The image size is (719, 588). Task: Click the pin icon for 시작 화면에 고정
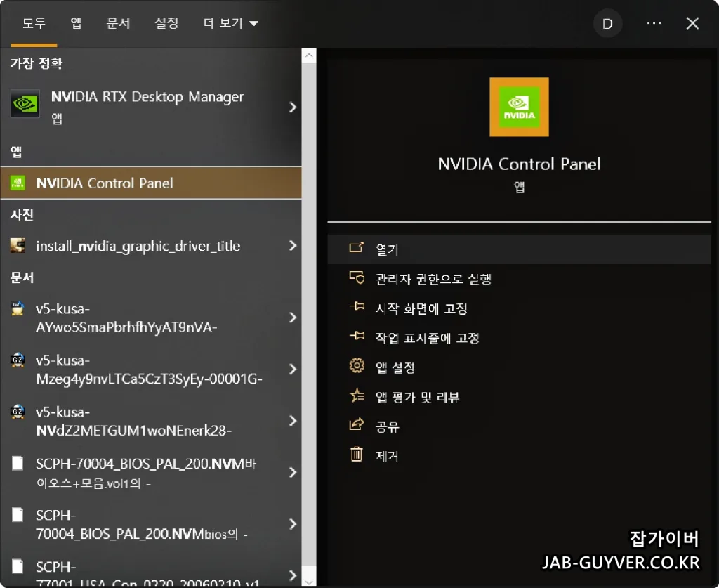click(359, 307)
